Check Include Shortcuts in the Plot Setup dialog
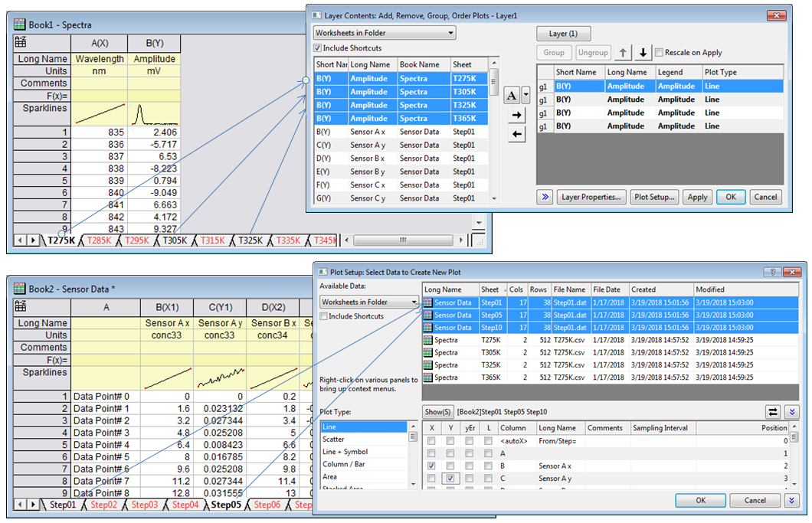 click(x=324, y=316)
